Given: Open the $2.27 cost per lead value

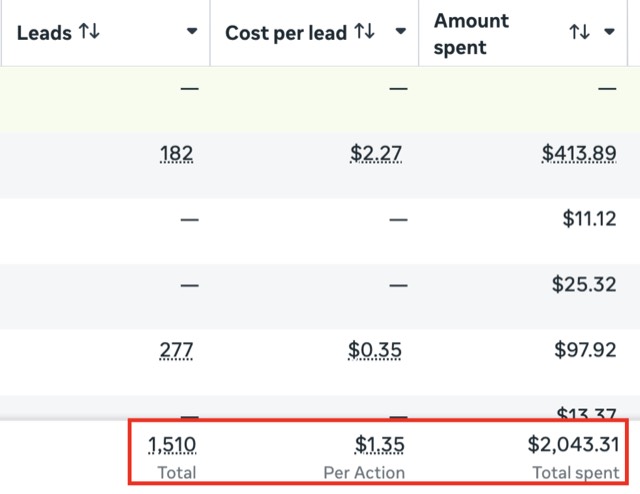Looking at the screenshot, I should 376,154.
